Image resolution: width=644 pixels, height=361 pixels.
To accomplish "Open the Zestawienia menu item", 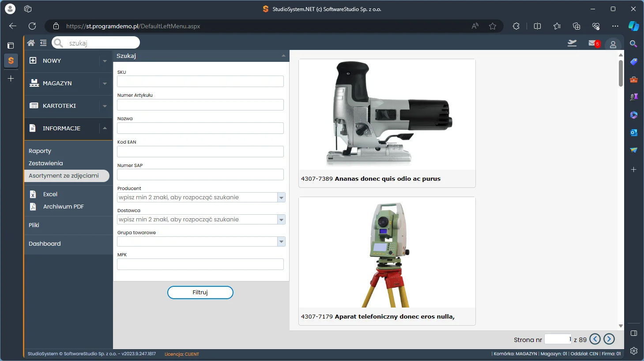I will [45, 163].
